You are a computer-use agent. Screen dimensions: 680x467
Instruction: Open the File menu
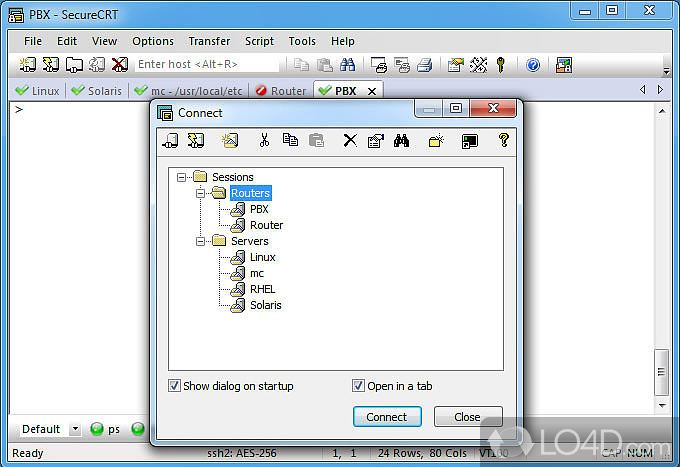[x=33, y=41]
